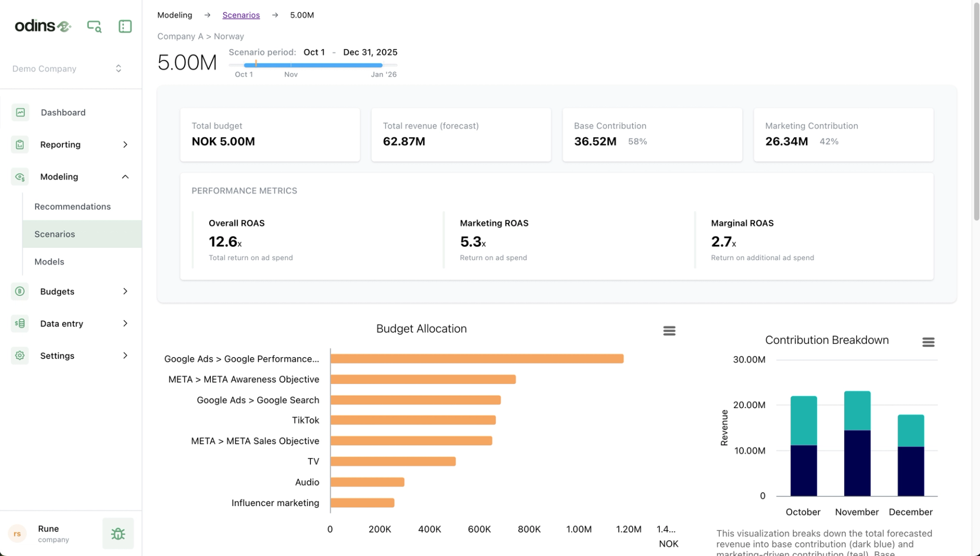Screen dimensions: 980x556
Task: Open the Rune user profile
Action: (x=48, y=534)
